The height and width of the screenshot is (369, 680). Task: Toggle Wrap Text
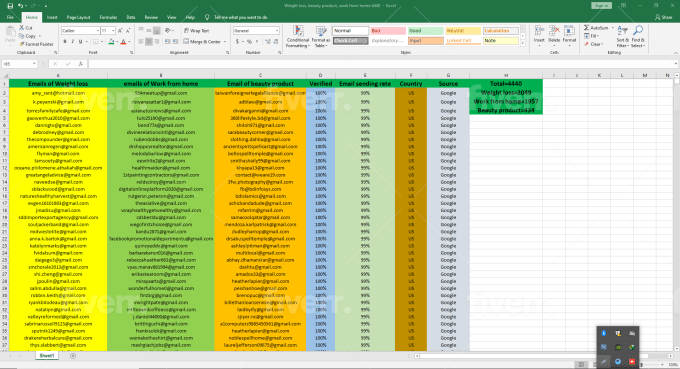pos(196,31)
